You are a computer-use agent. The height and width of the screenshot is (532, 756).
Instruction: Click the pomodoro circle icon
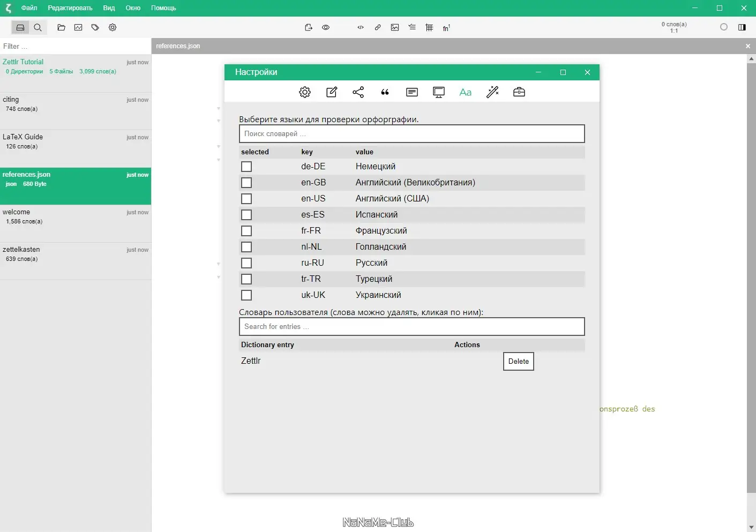pos(724,27)
